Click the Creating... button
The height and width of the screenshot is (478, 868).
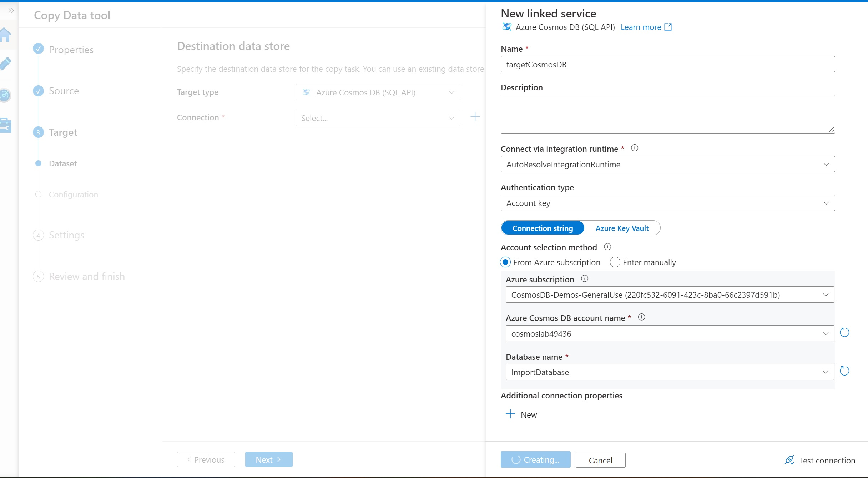pos(535,459)
